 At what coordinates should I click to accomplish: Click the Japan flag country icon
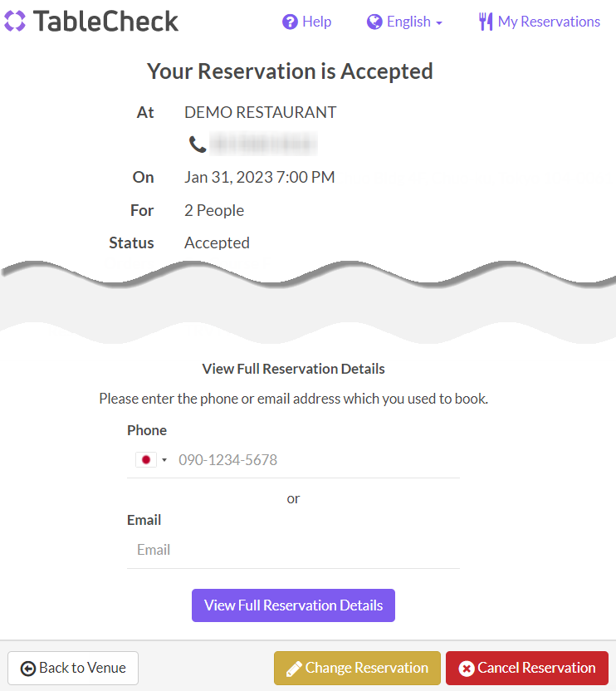click(146, 458)
